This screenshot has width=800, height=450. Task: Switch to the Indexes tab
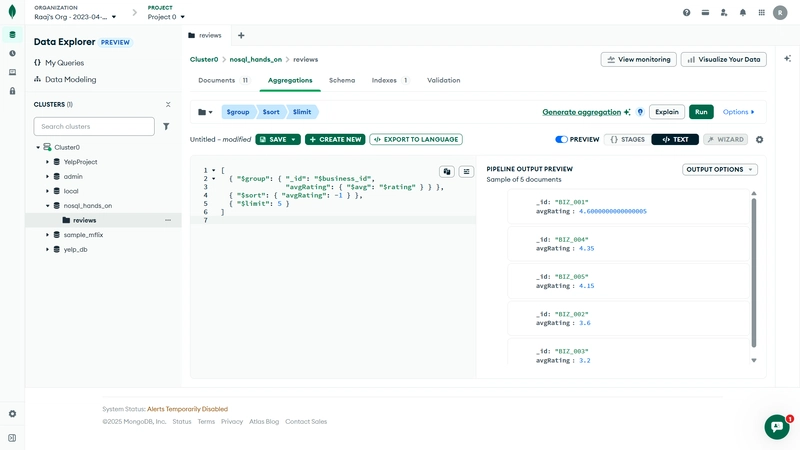coord(390,80)
